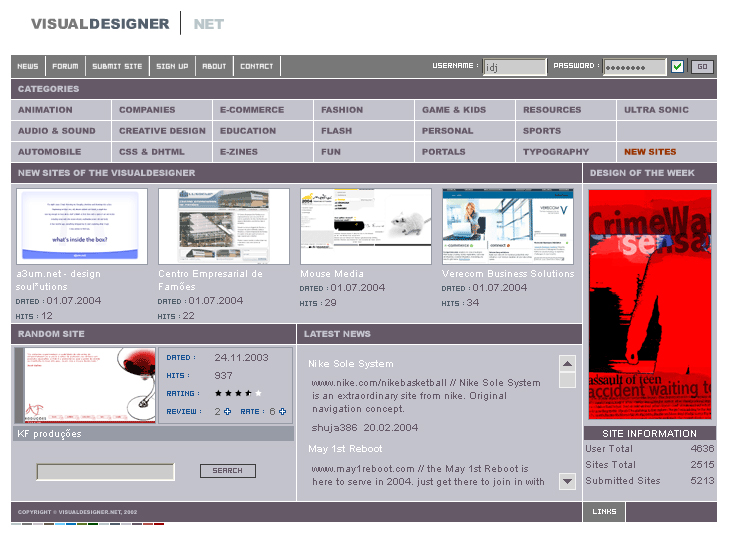Click the Submitted Sites value 5213

point(702,480)
